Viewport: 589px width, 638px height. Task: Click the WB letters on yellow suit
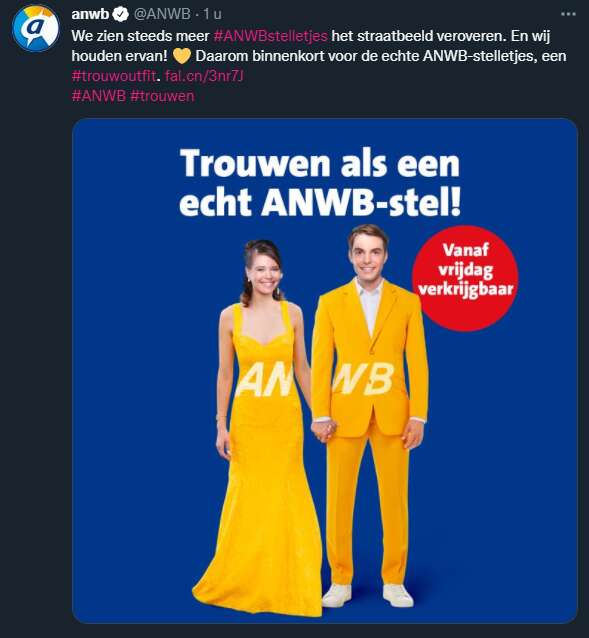(364, 379)
